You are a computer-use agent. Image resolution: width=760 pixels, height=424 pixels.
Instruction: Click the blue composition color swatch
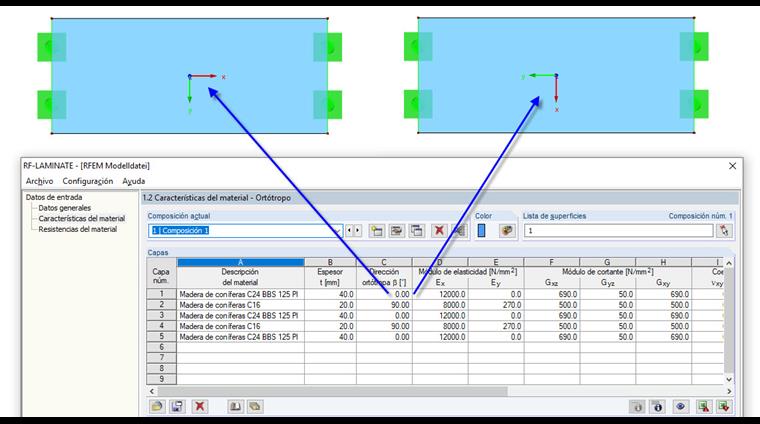click(x=481, y=231)
